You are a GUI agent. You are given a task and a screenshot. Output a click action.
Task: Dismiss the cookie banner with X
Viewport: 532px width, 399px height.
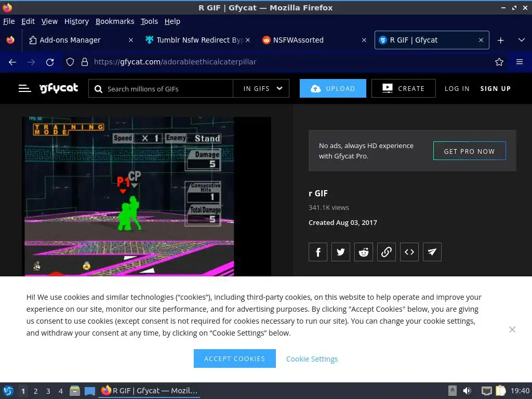512,329
